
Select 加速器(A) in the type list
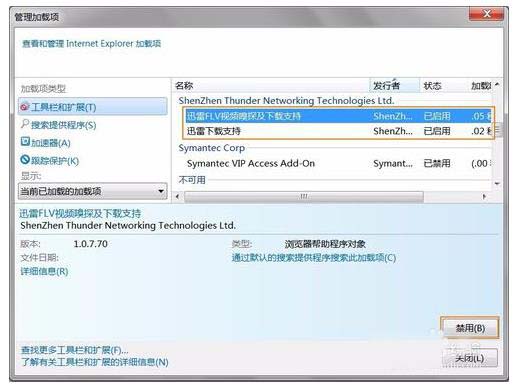[51, 143]
